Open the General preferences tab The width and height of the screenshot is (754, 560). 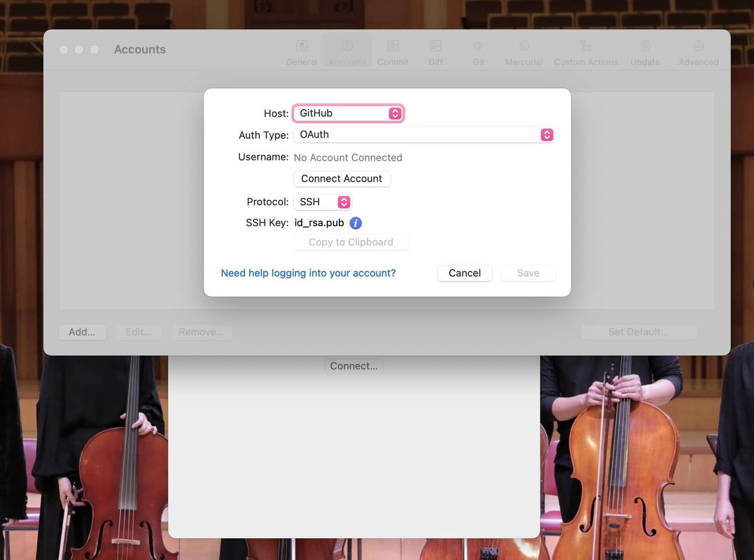[302, 52]
